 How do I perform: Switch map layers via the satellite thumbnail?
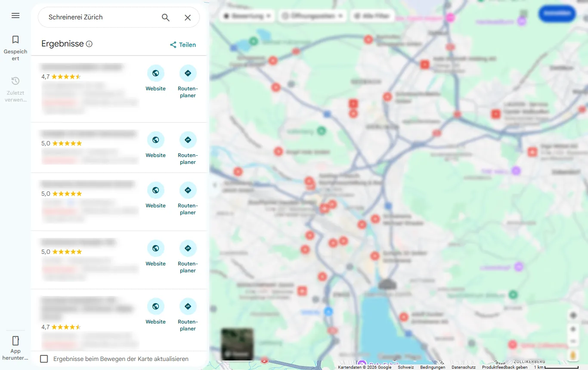237,344
